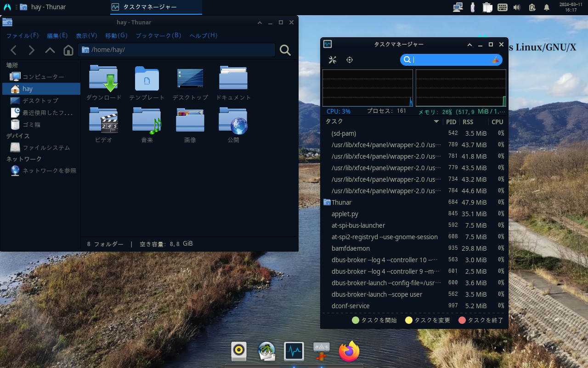Focus the Task Manager filter search field
The width and height of the screenshot is (588, 368).
[451, 60]
